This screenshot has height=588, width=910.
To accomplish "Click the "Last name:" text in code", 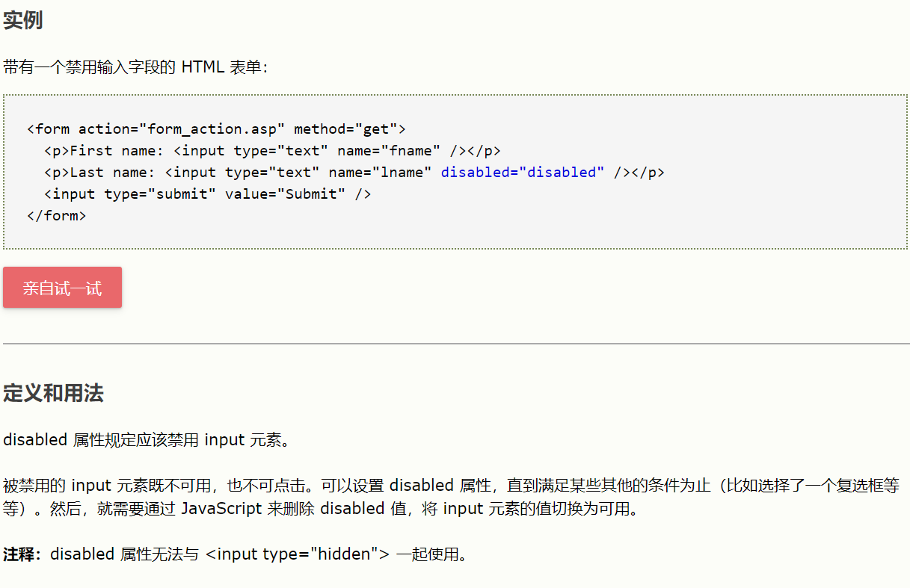I will pos(111,172).
